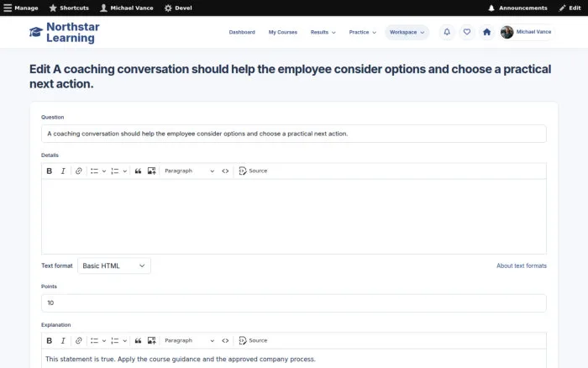This screenshot has height=368, width=588.
Task: Open Shortcuts in admin toolbar
Action: coord(69,8)
